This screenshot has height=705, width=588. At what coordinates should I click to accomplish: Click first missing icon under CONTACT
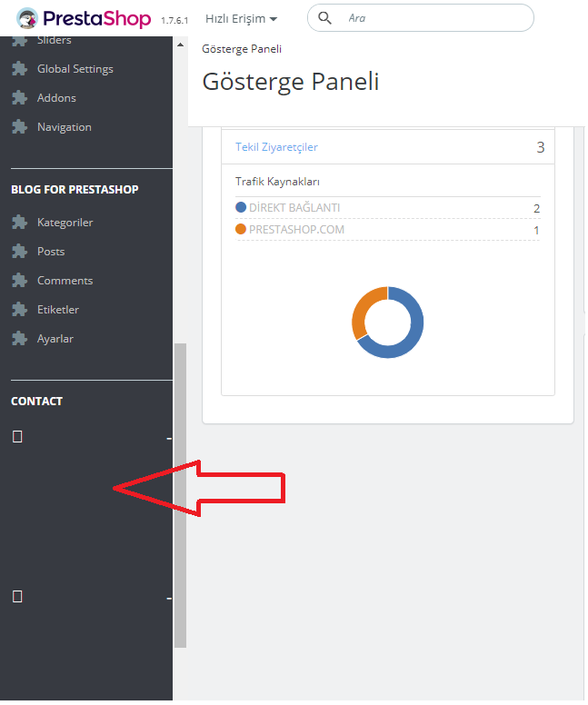point(17,437)
